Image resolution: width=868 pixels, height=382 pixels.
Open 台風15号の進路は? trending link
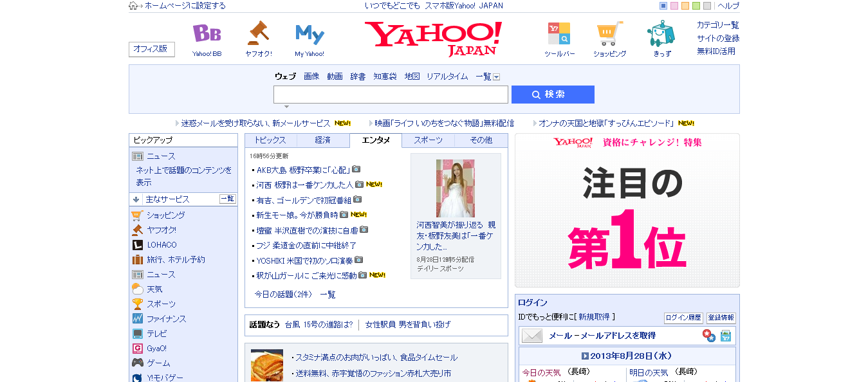tap(319, 325)
